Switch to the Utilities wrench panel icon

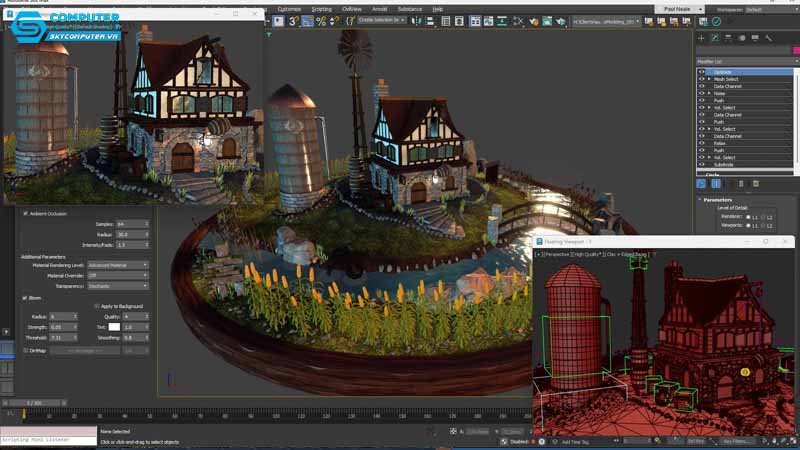click(769, 38)
